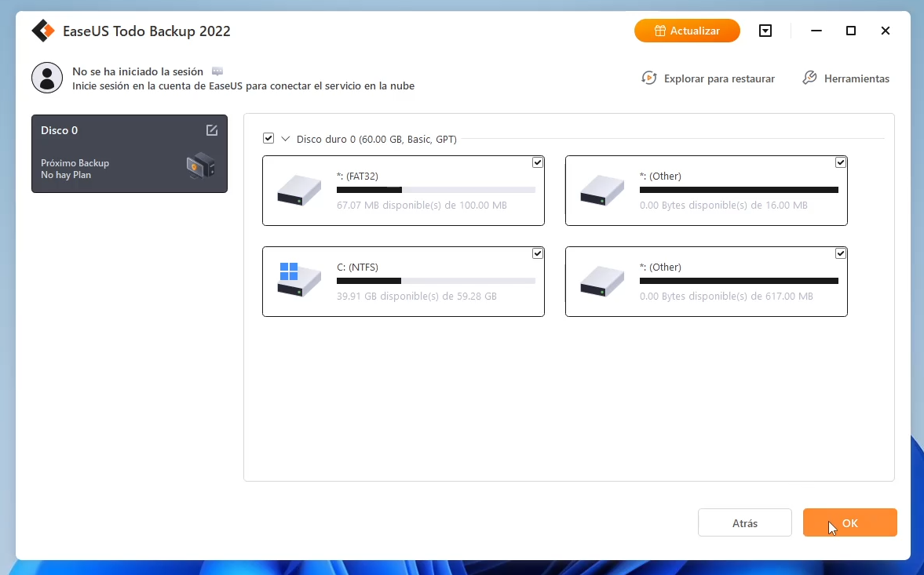Click '39.91 GB disponible(s) de 59.28 GB' text

coord(417,296)
